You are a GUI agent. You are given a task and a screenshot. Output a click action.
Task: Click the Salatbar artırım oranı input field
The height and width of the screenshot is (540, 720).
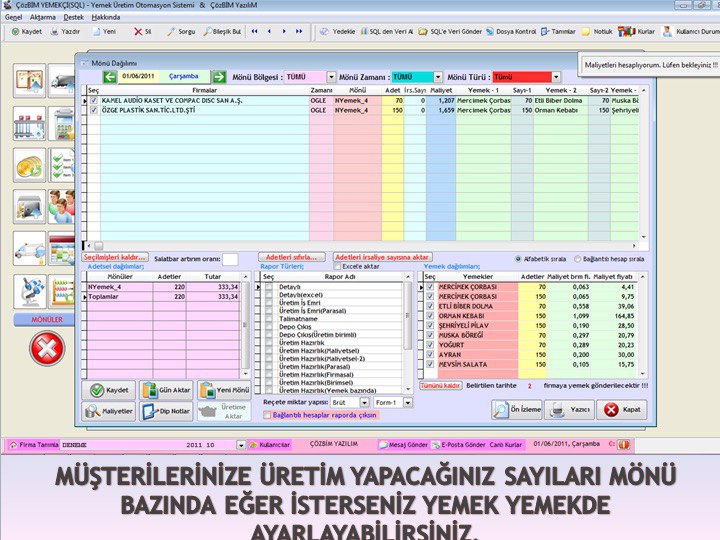pos(231,259)
